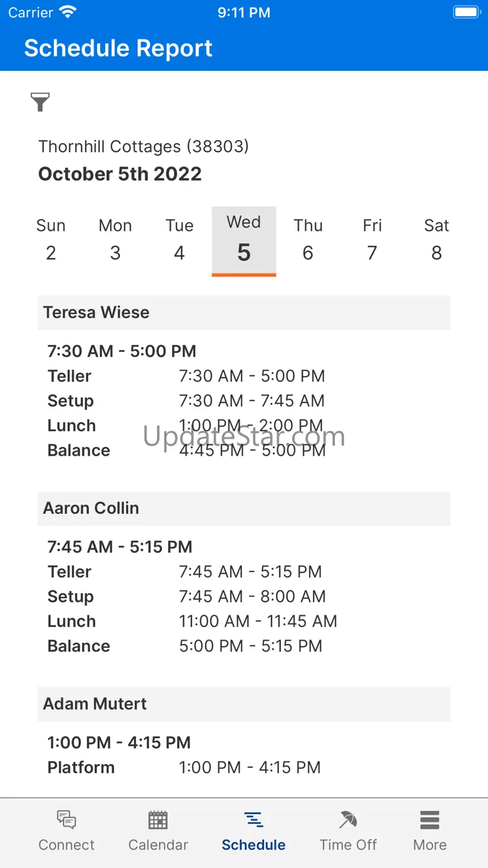Select Friday the 7th
The width and height of the screenshot is (488, 868).
[372, 239]
